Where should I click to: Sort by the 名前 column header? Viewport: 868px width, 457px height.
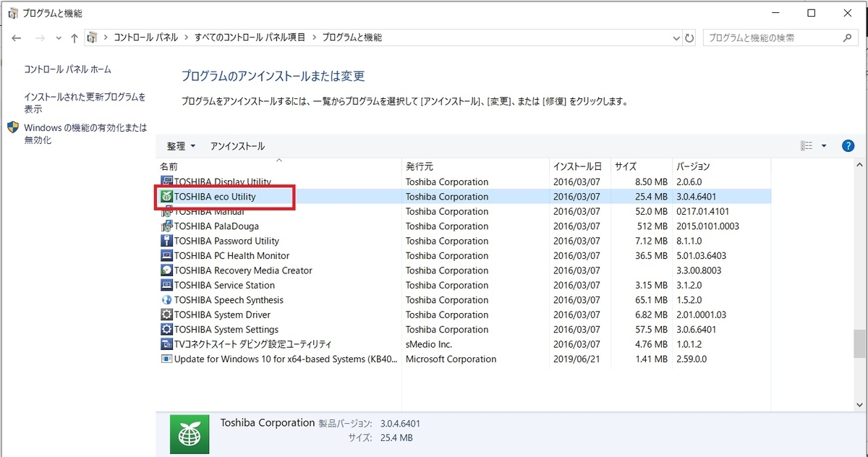tap(278, 166)
